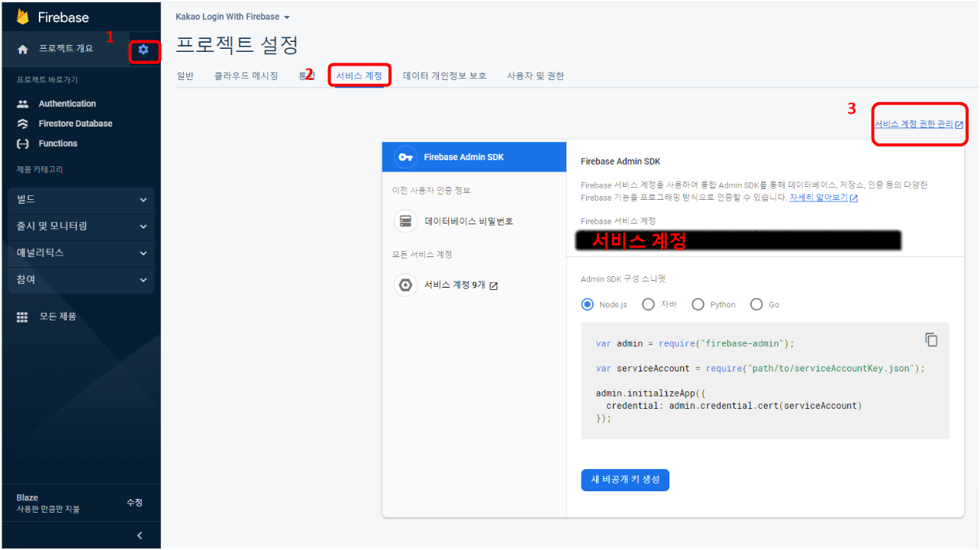Expand the 애널리틱스 section

click(81, 253)
